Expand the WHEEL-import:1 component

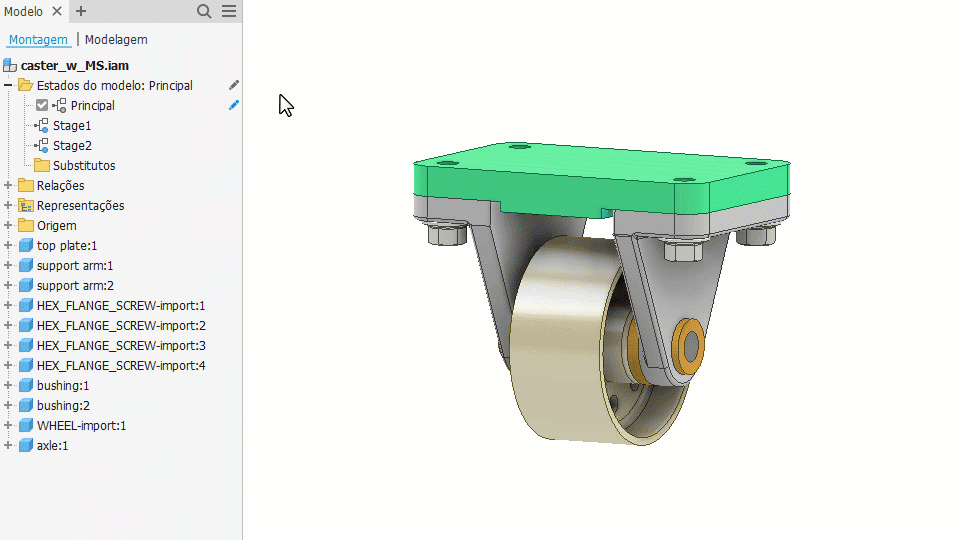(x=8, y=426)
